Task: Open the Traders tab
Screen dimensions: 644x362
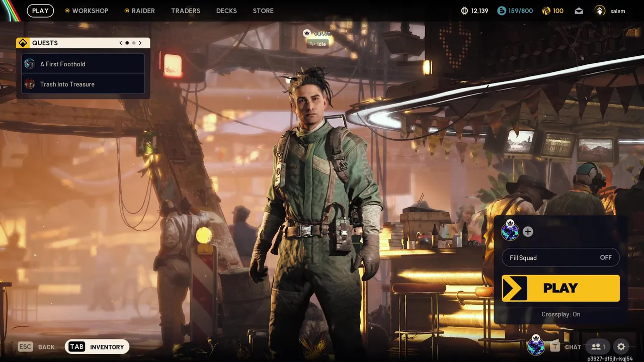Action: pos(186,11)
